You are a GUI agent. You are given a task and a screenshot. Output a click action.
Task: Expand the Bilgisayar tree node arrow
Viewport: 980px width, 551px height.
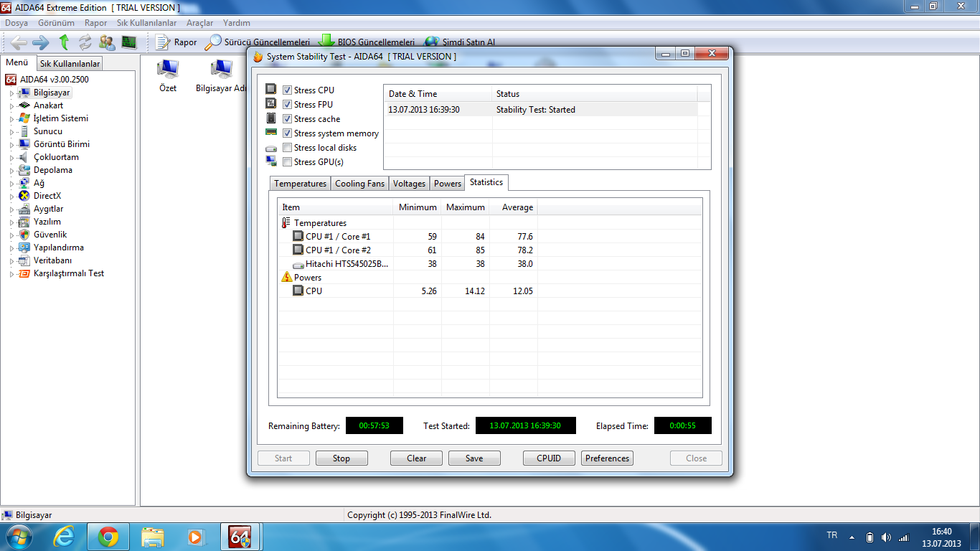[11, 93]
